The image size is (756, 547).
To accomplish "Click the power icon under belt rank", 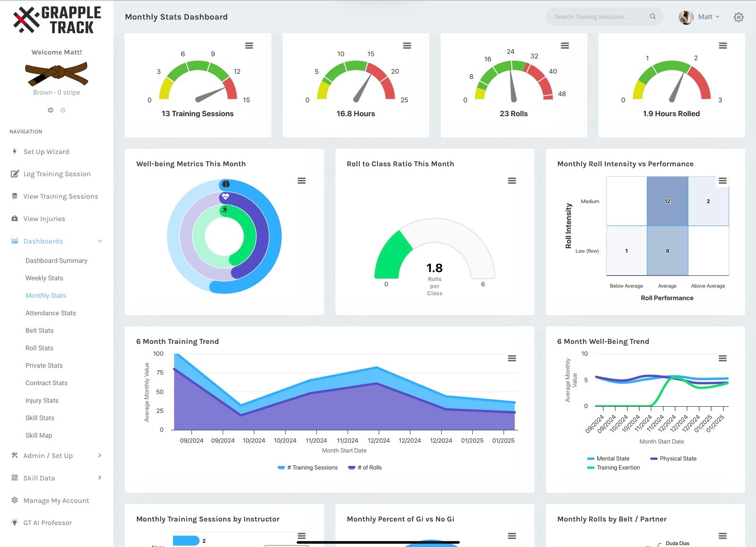I will [x=63, y=110].
